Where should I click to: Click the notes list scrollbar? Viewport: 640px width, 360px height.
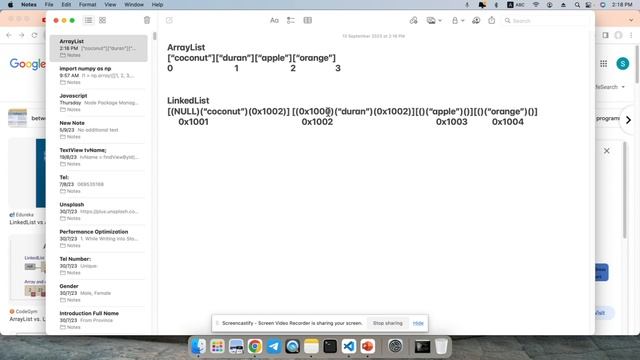[x=155, y=36]
